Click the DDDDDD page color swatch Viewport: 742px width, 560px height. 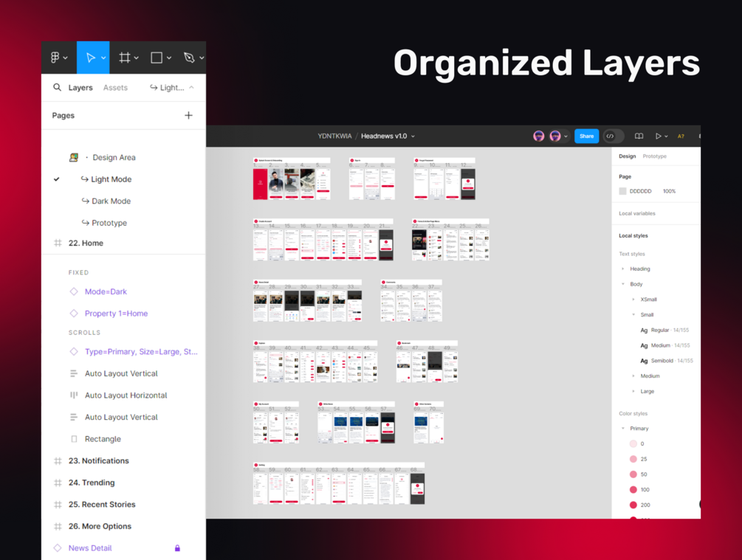pyautogui.click(x=622, y=191)
